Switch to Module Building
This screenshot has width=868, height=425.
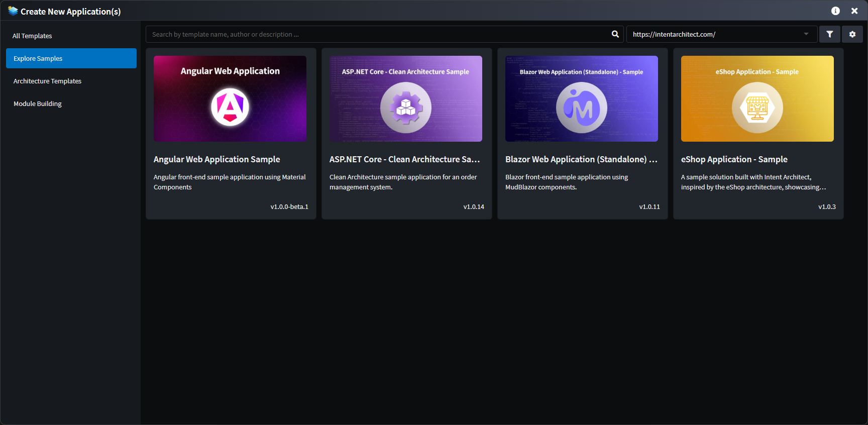click(71, 103)
